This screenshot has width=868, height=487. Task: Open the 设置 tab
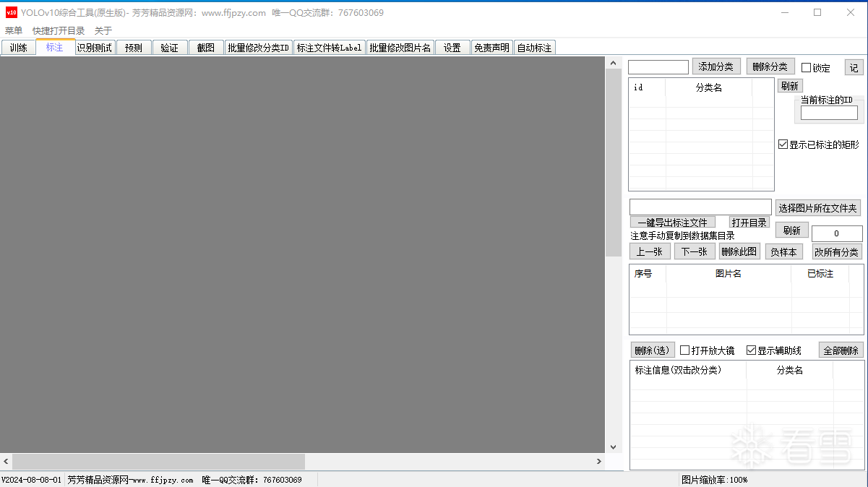pos(452,48)
